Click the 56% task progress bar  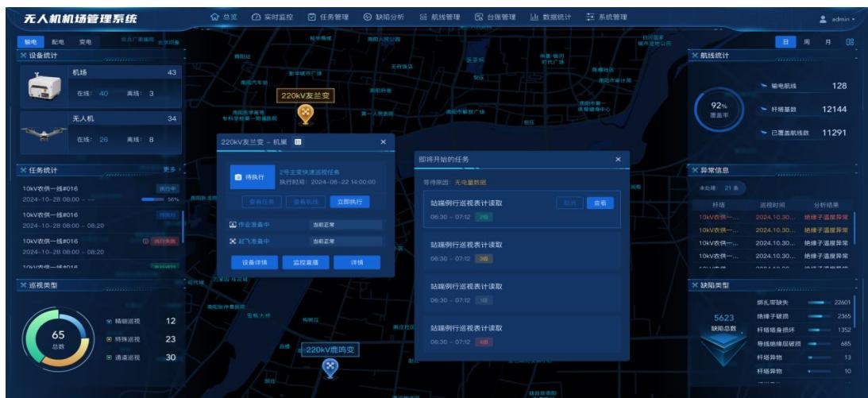click(152, 199)
